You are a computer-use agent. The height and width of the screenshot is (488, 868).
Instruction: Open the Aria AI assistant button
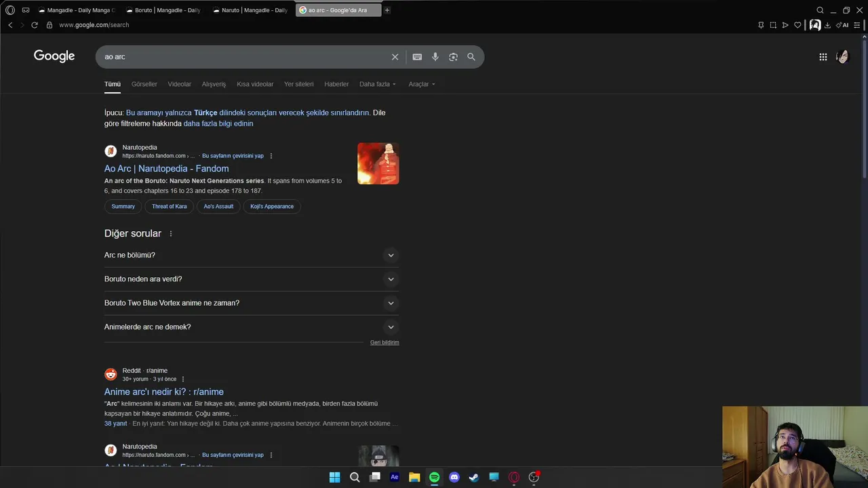843,25
